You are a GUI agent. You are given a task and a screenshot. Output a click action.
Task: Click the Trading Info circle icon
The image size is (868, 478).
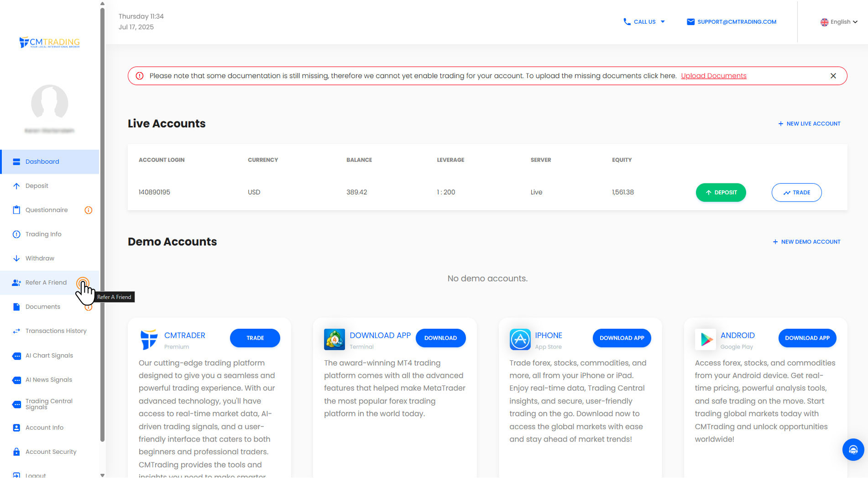[16, 234]
